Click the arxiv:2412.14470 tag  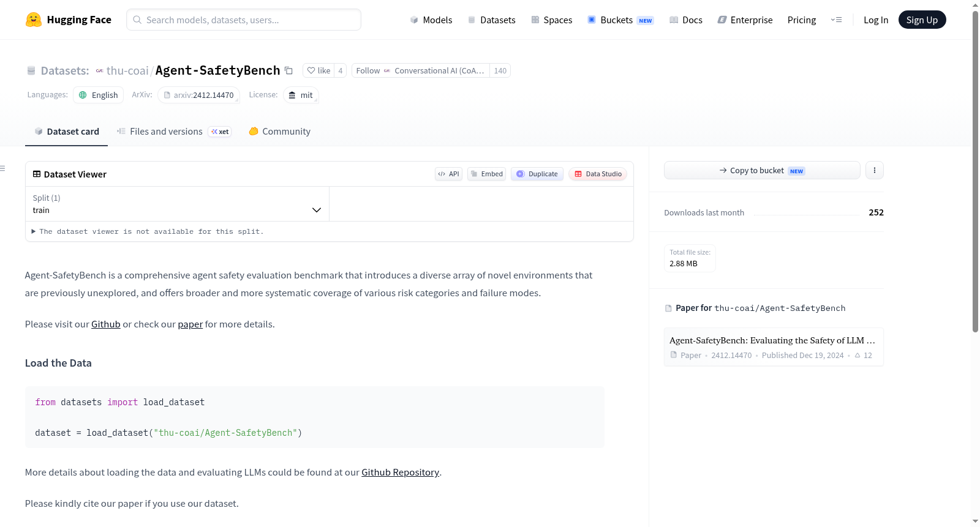199,95
